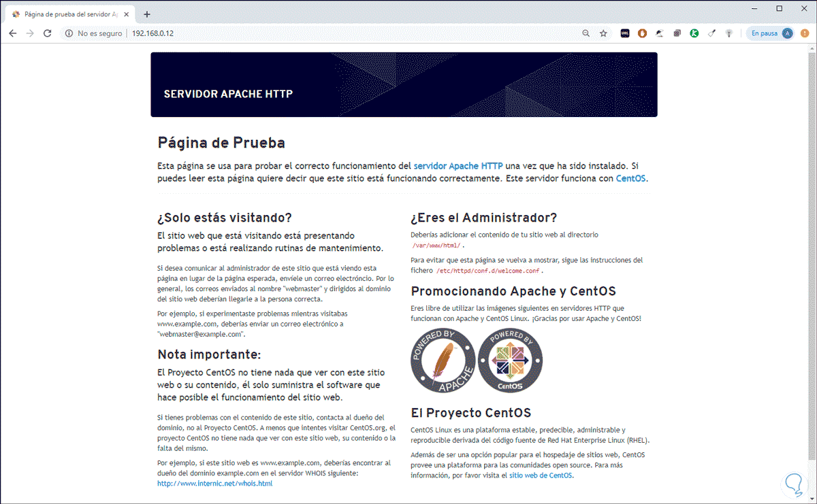Maximize the Chrome window
This screenshot has width=817, height=504.
pyautogui.click(x=780, y=8)
